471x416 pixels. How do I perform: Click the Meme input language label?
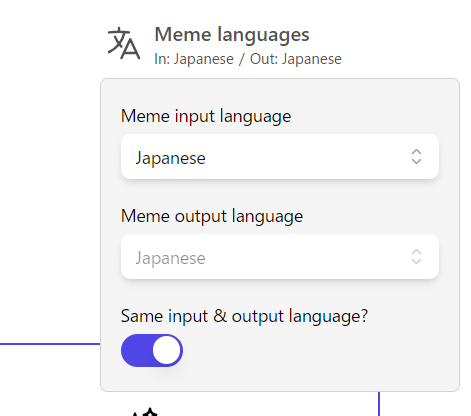tap(206, 116)
